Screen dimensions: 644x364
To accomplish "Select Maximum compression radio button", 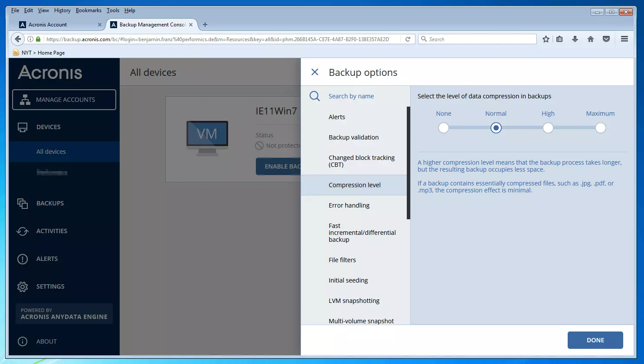I will (600, 128).
